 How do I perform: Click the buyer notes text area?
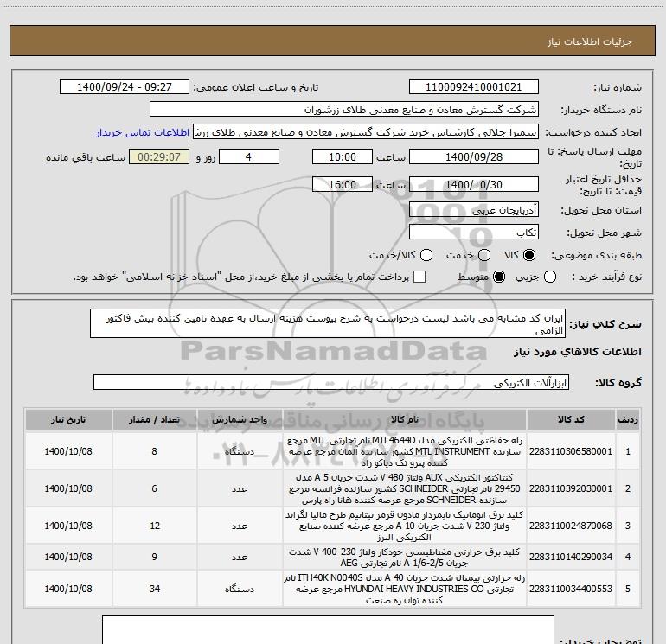(x=328, y=630)
